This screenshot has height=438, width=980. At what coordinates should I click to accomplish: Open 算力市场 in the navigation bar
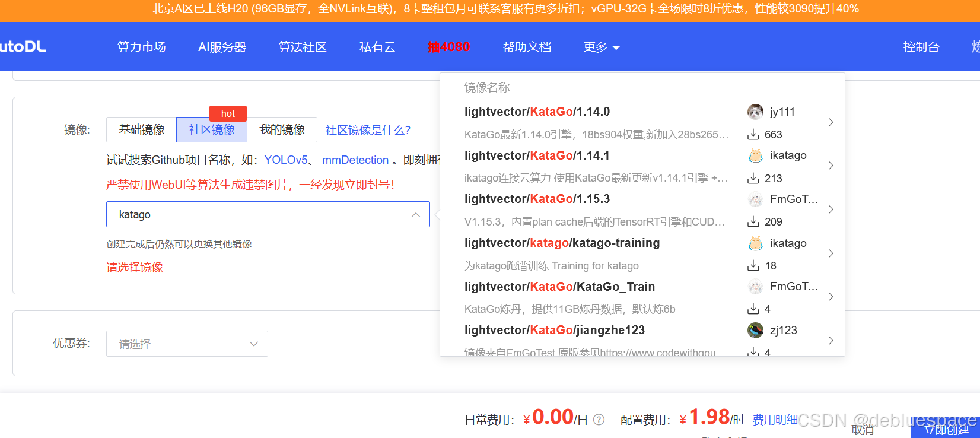click(x=141, y=47)
